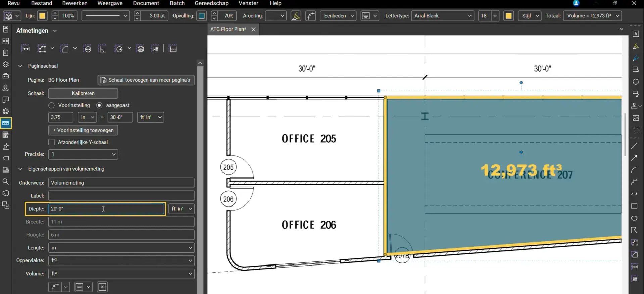Select the Diameter measurement tool

(x=87, y=49)
